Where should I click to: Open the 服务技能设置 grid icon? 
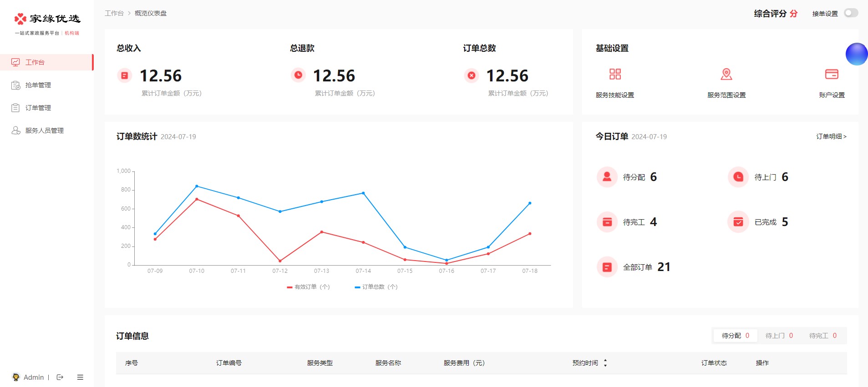point(615,74)
